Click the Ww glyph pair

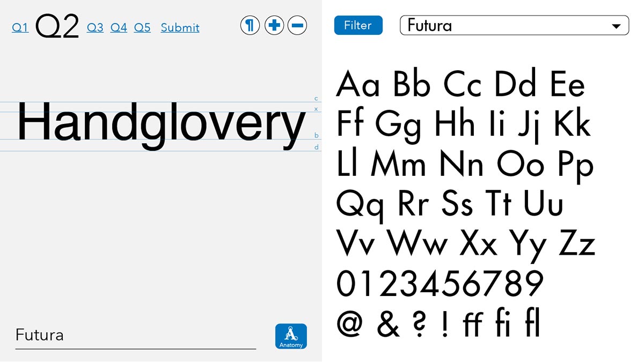pyautogui.click(x=418, y=243)
